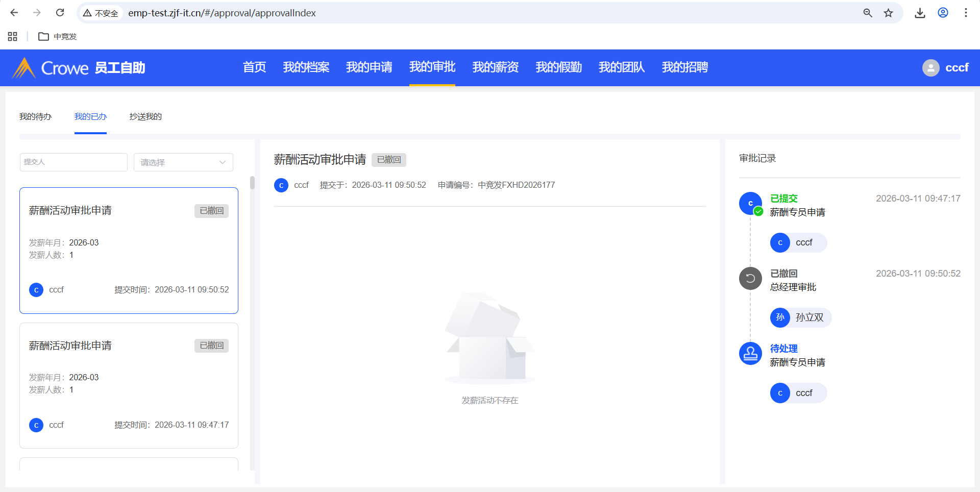Viewport: 980px width, 492px height.
Task: Click the browser forward arrow
Action: pyautogui.click(x=37, y=13)
